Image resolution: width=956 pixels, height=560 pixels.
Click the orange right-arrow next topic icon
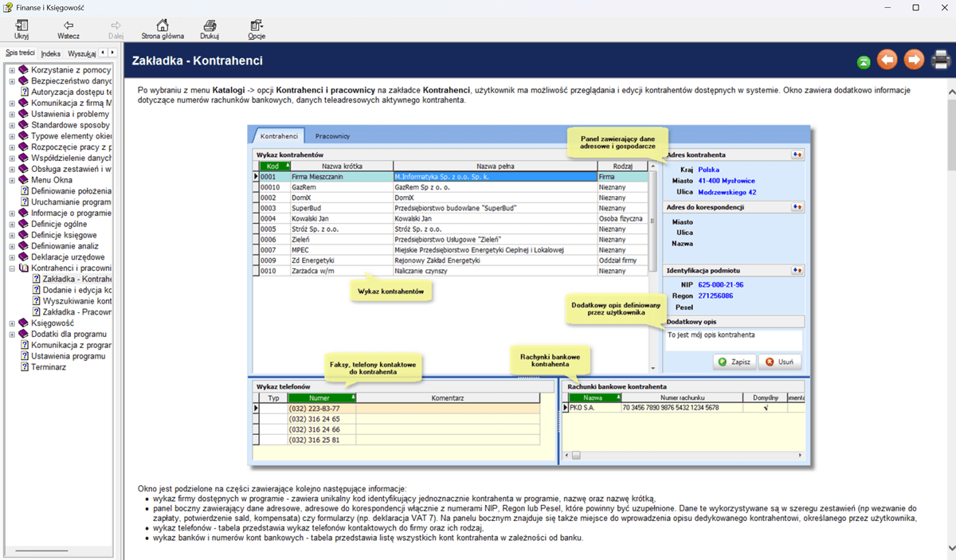(x=913, y=60)
